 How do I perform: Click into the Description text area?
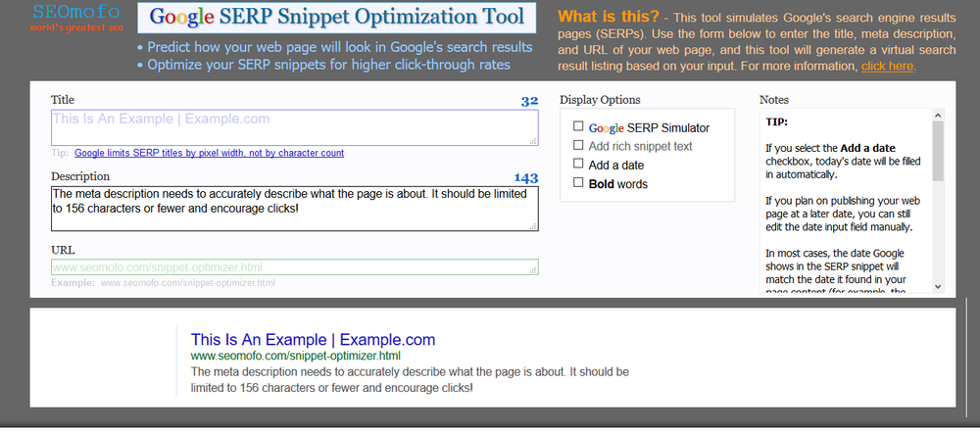point(294,209)
